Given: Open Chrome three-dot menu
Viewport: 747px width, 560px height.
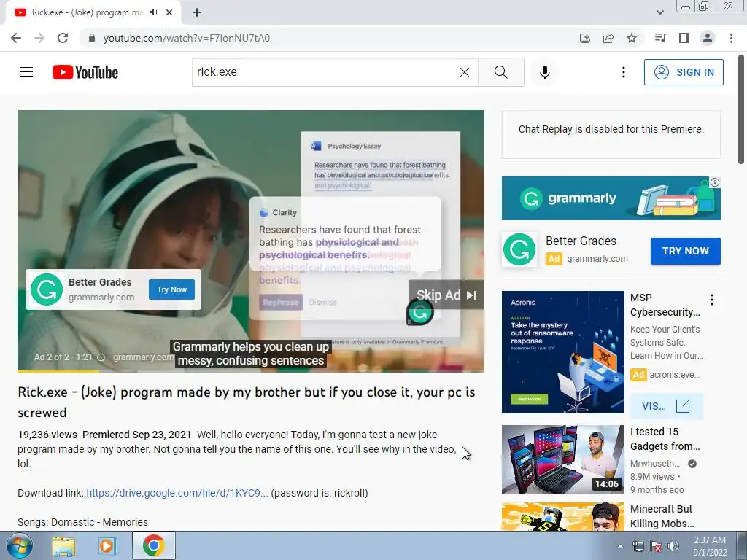Looking at the screenshot, I should pos(731,38).
